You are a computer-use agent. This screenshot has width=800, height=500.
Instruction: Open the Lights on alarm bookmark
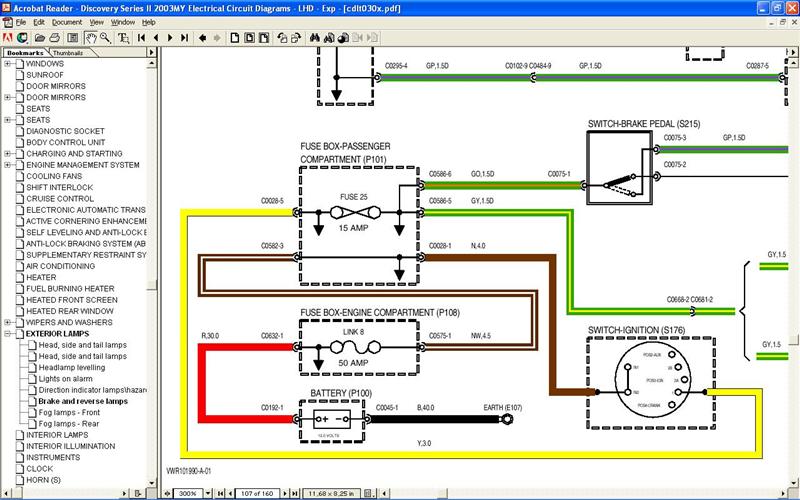click(66, 379)
